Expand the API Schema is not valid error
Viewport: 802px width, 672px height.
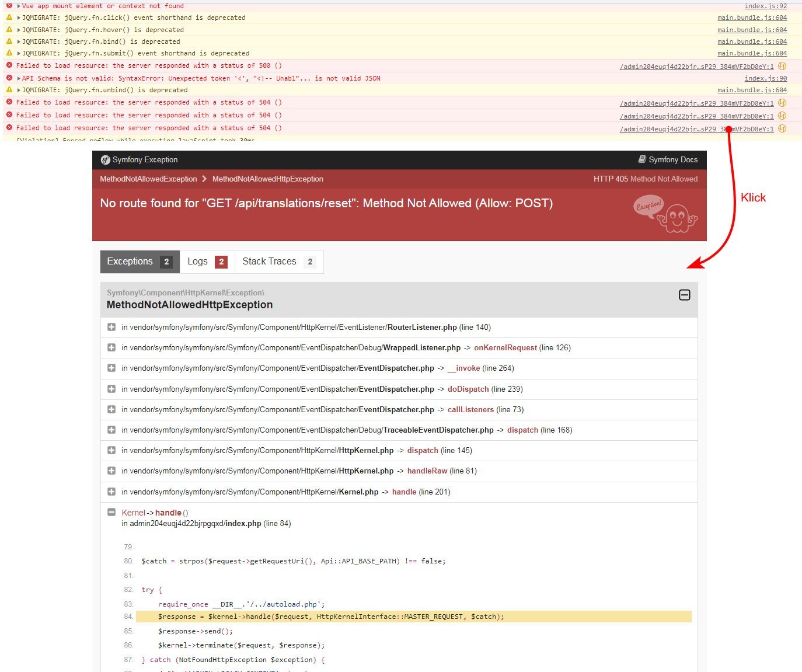19,78
